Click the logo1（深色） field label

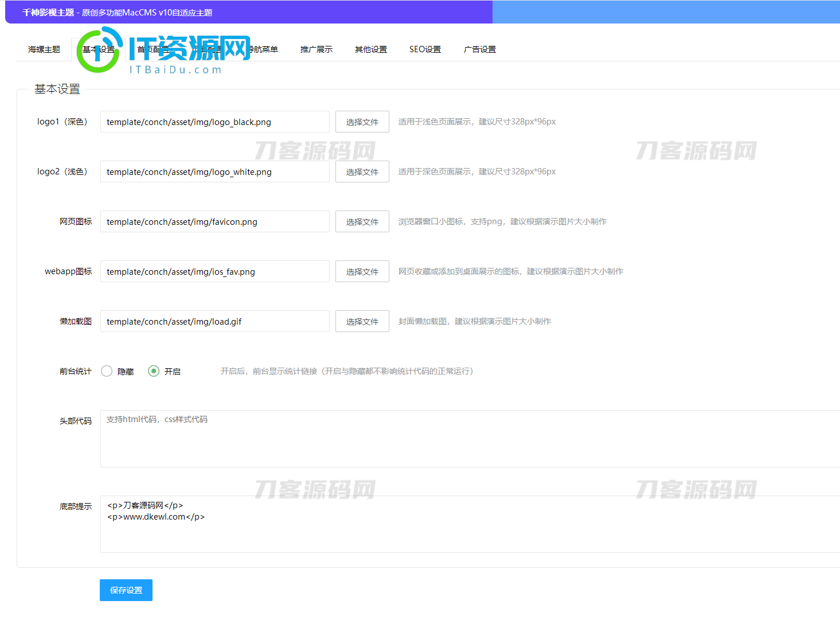point(62,122)
